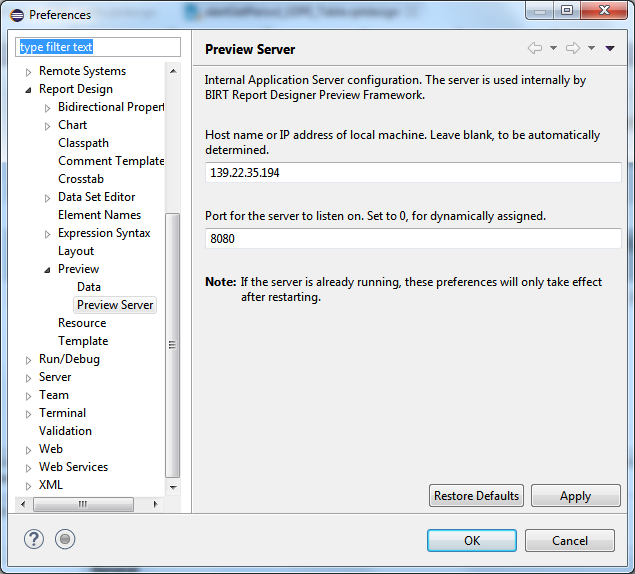This screenshot has height=574, width=635.
Task: Collapse the Report Design node
Action: [28, 90]
